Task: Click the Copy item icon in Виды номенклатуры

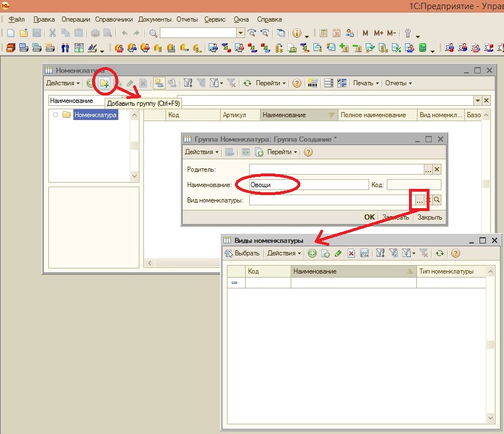Action: [325, 253]
